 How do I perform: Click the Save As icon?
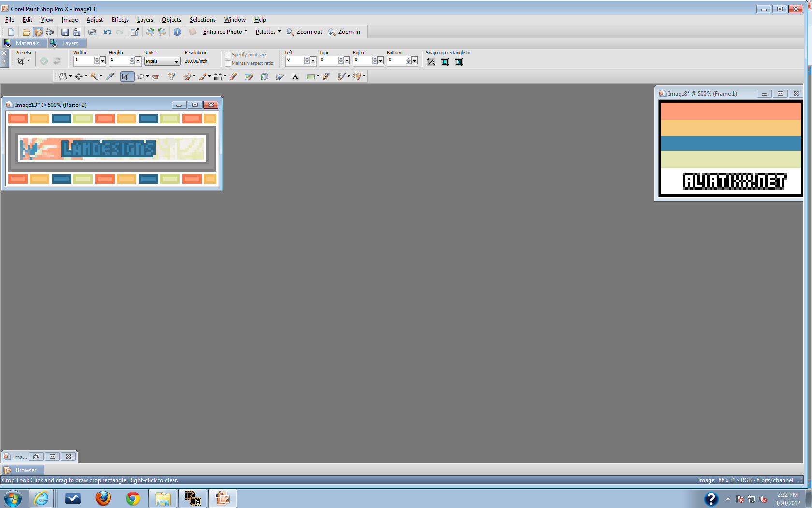pyautogui.click(x=76, y=32)
